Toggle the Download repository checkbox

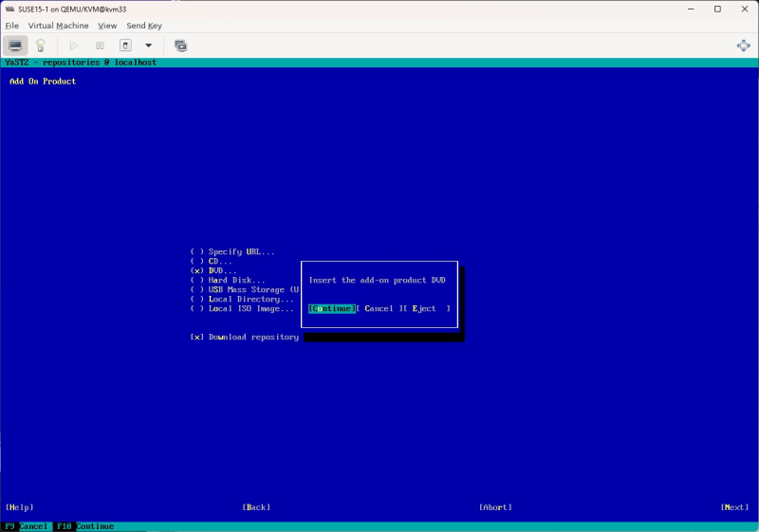245,337
